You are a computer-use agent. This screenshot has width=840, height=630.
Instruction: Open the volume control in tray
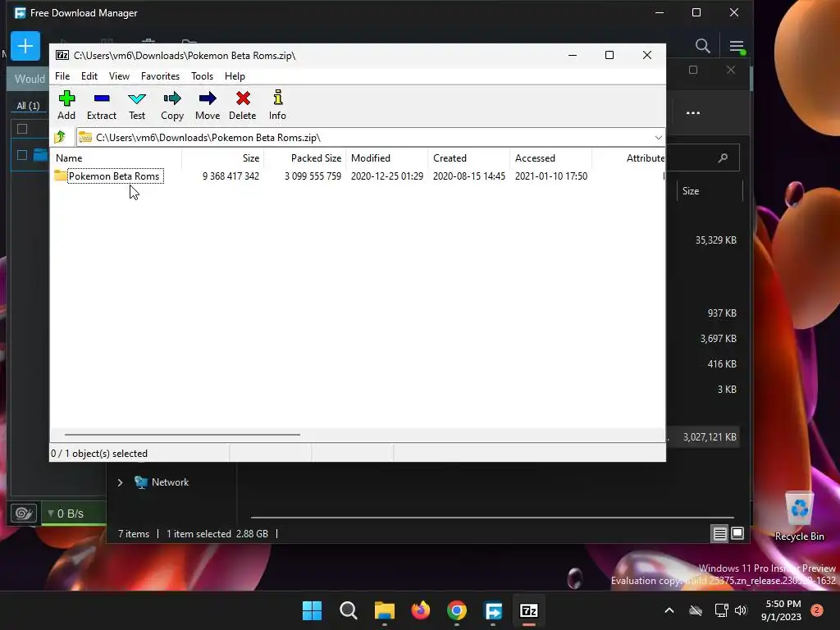(741, 610)
